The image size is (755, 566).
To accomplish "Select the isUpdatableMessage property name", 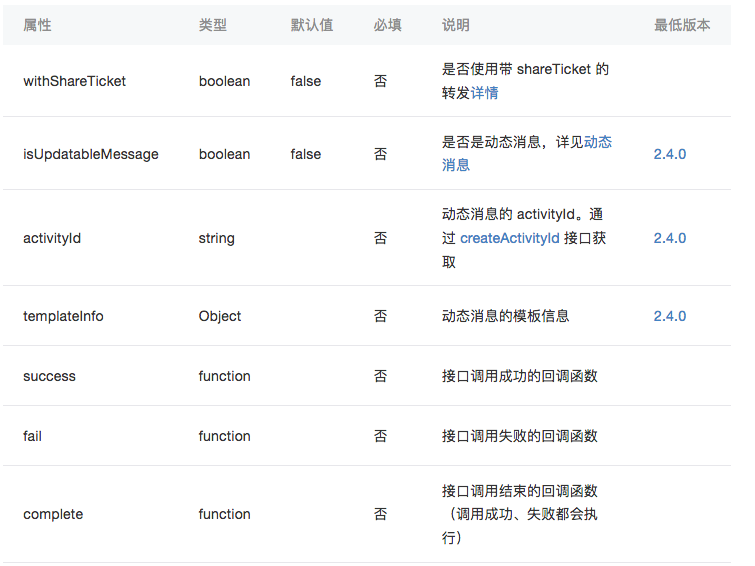I will pos(91,154).
